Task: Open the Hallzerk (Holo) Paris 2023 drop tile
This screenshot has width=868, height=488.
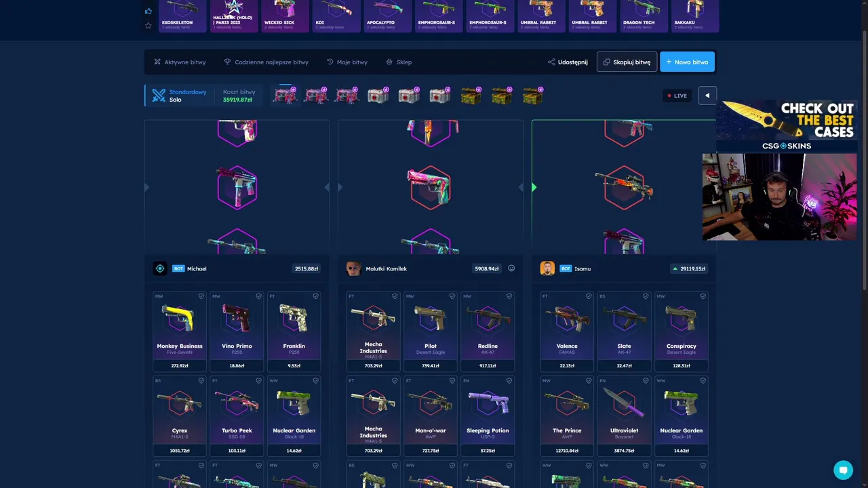Action: coord(234,16)
